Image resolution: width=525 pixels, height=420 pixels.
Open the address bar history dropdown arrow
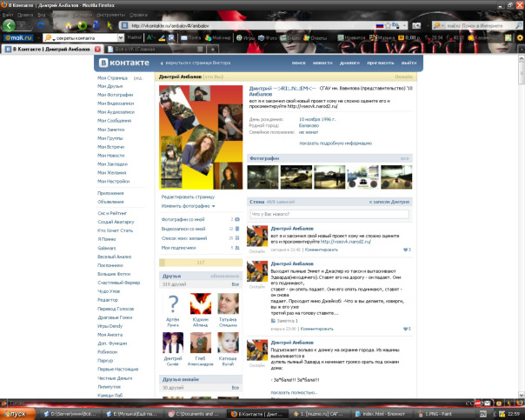point(404,25)
